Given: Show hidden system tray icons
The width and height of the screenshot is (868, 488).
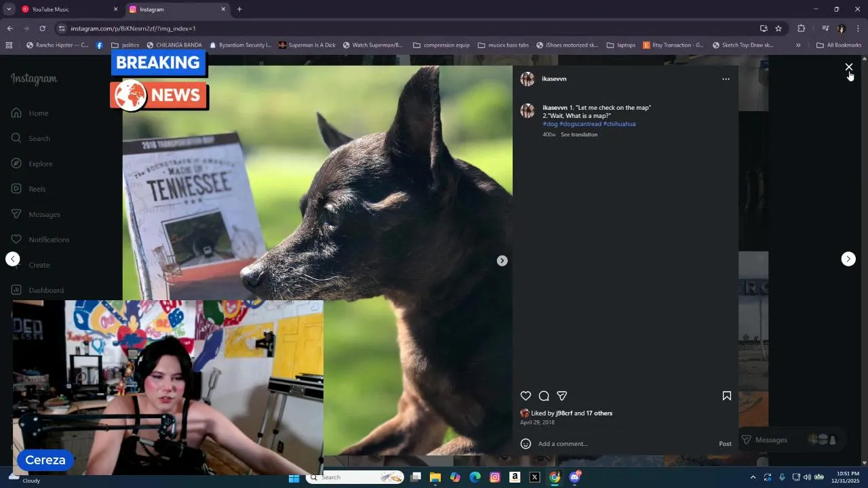Looking at the screenshot, I should tap(753, 478).
